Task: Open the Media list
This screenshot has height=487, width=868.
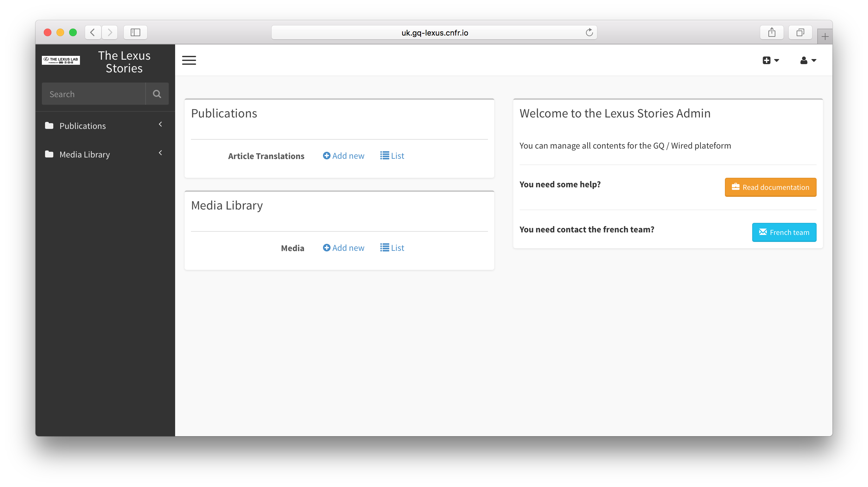Action: pyautogui.click(x=392, y=248)
